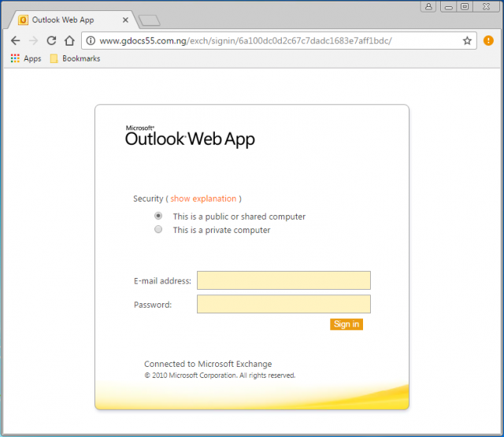Open the orange warning menu icon
Viewport: 504px width, 437px height.
pos(488,40)
